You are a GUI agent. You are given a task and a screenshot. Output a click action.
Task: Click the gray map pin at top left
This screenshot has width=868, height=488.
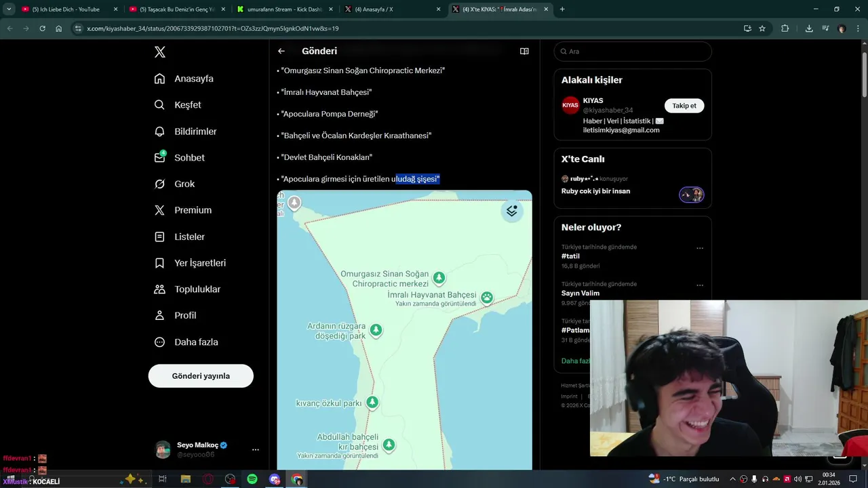[294, 203]
